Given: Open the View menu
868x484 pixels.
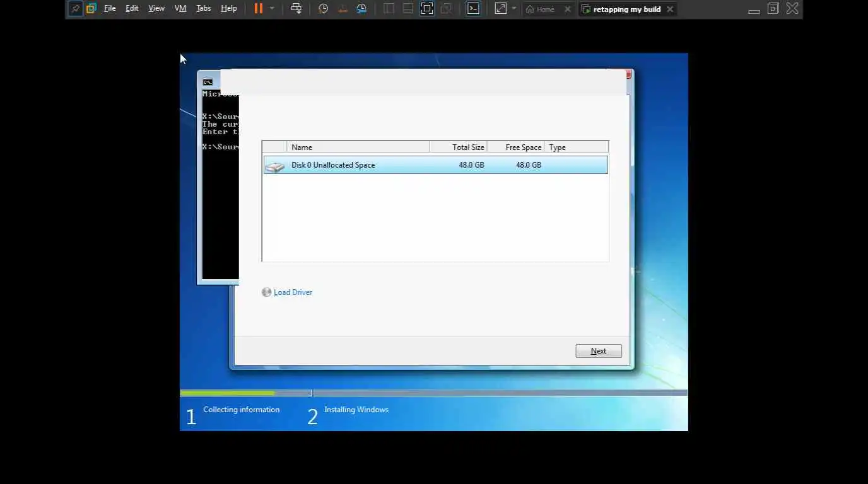Looking at the screenshot, I should pyautogui.click(x=156, y=9).
